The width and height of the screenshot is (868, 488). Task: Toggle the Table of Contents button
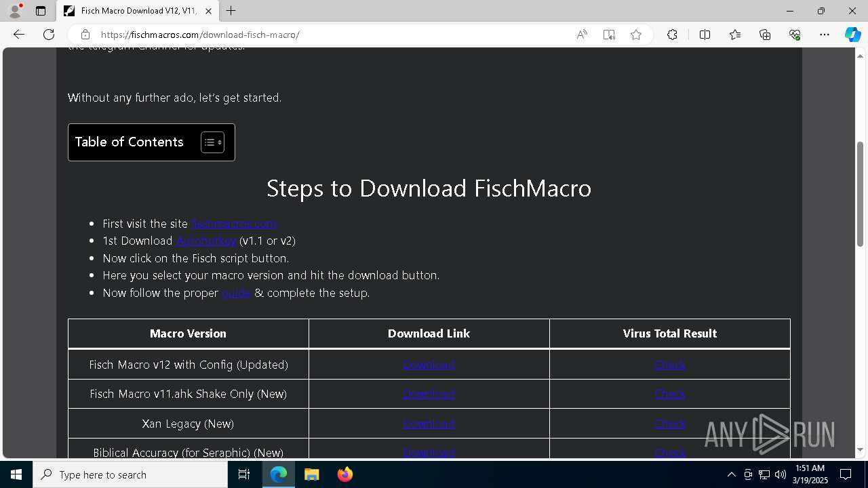pyautogui.click(x=212, y=142)
